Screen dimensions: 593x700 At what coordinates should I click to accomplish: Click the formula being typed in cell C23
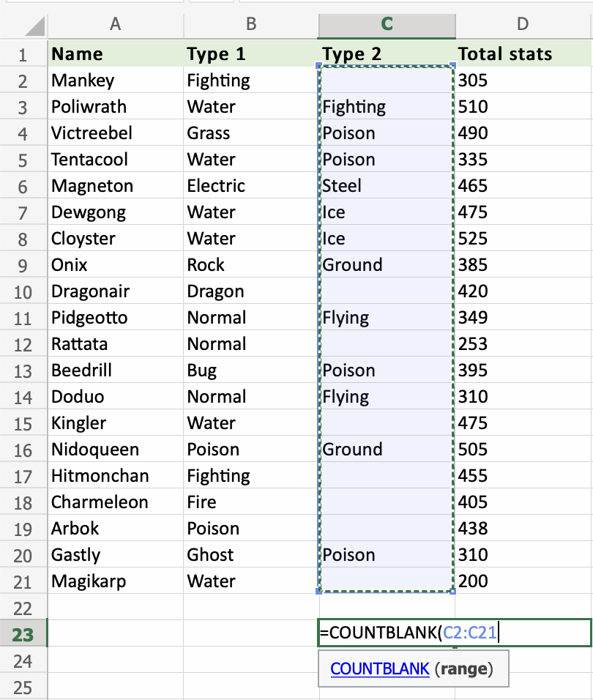[388, 632]
